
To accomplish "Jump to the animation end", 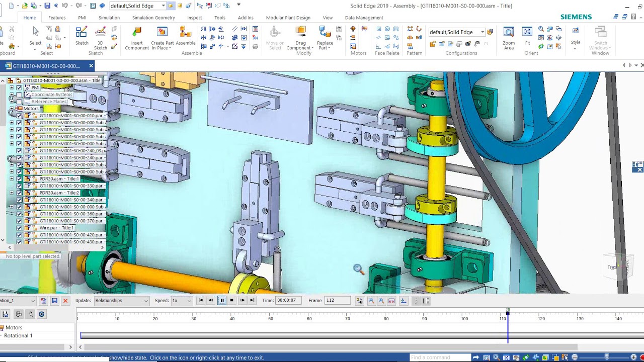I will (x=252, y=301).
